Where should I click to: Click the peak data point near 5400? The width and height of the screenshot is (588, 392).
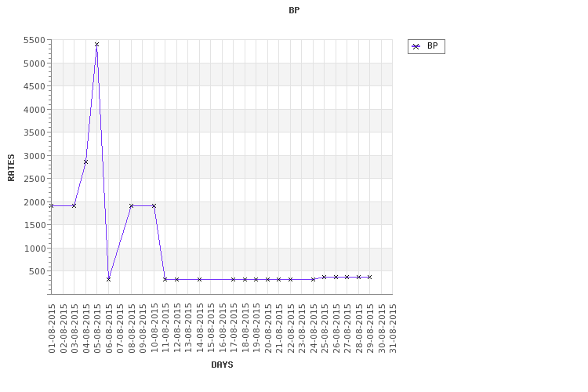(96, 44)
